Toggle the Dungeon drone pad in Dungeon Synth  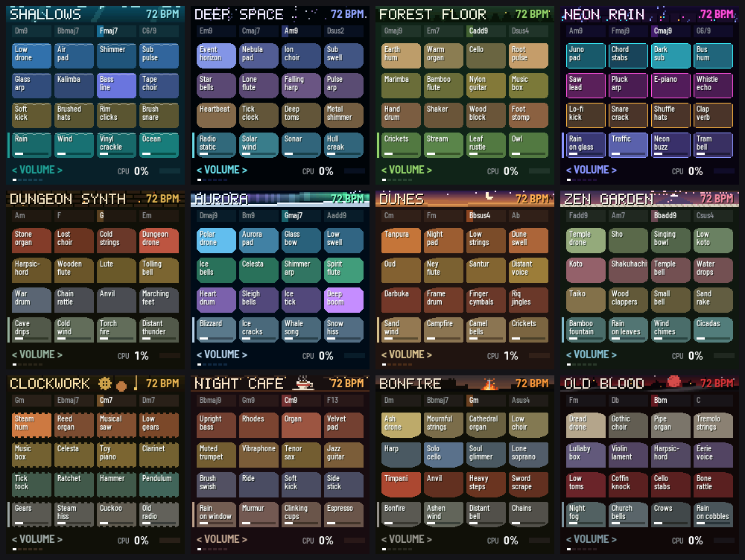tap(159, 241)
